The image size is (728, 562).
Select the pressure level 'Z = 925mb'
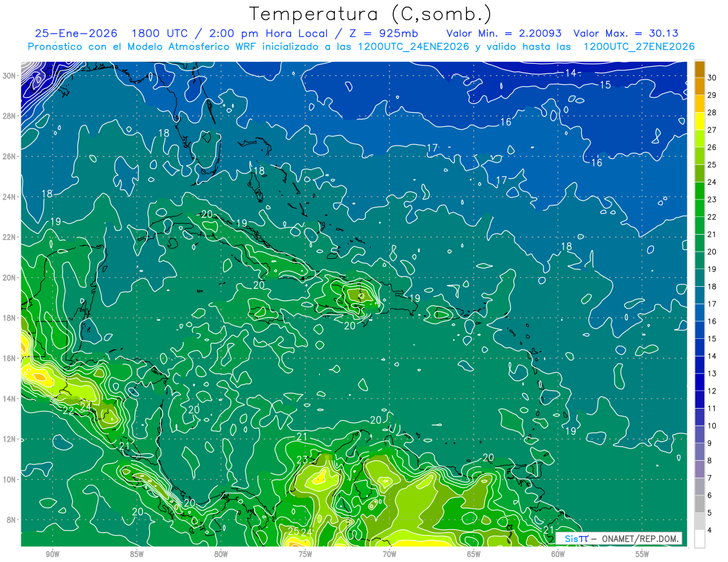tap(381, 34)
